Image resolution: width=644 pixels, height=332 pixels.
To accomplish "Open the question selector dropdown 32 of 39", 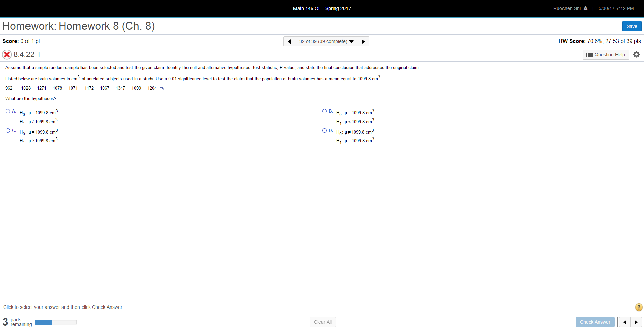I will (326, 41).
